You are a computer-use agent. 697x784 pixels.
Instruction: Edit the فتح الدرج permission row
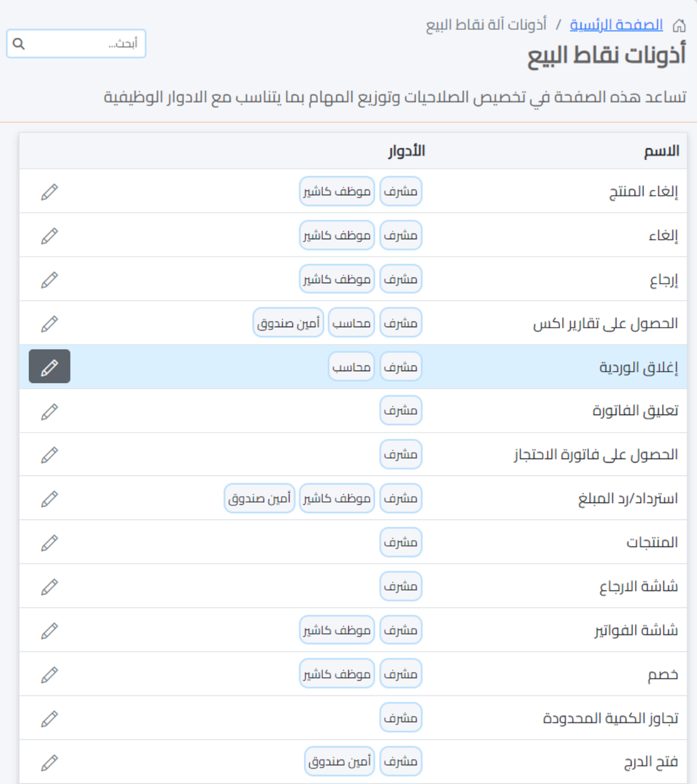click(50, 763)
